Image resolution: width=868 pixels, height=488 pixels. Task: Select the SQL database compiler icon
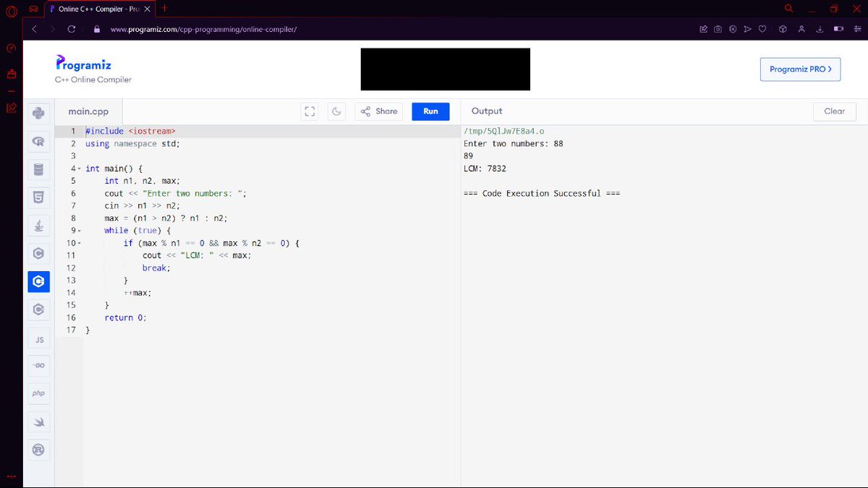(39, 169)
